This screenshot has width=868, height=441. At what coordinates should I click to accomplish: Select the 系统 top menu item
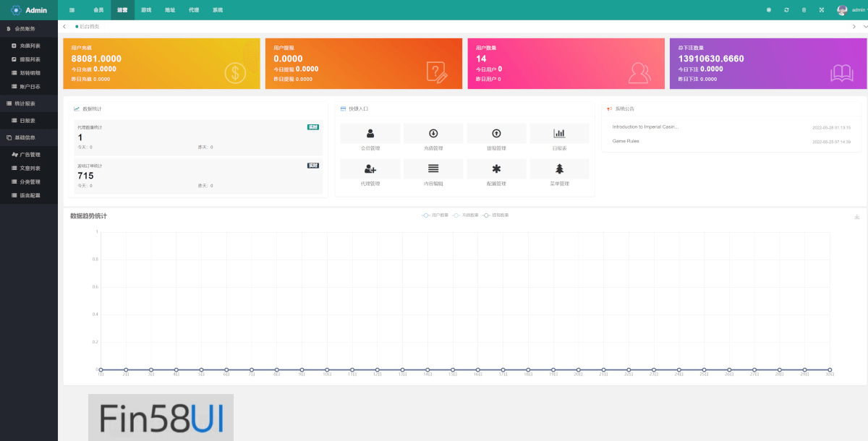point(218,10)
